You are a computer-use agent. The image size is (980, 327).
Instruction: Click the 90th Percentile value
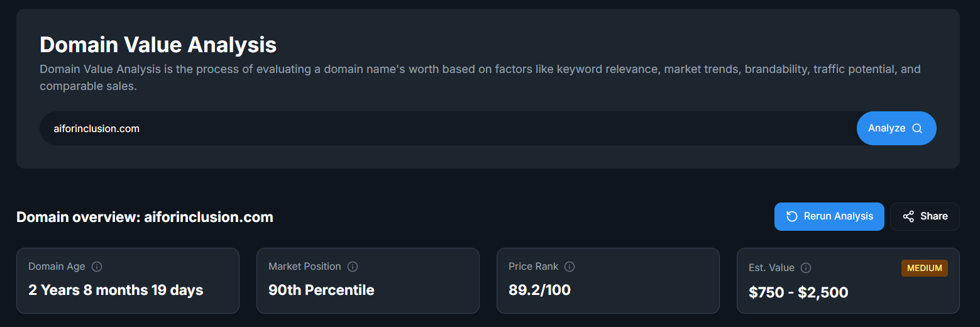321,290
